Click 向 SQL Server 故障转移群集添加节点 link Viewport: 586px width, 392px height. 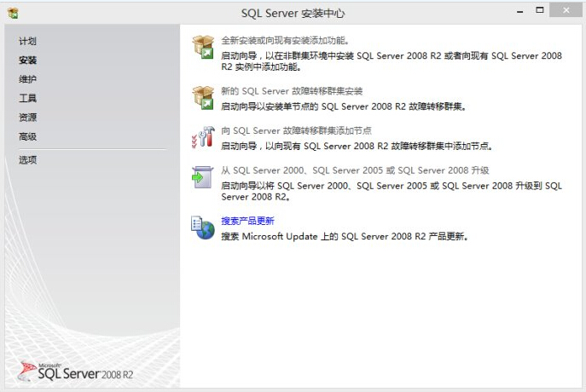pos(296,130)
